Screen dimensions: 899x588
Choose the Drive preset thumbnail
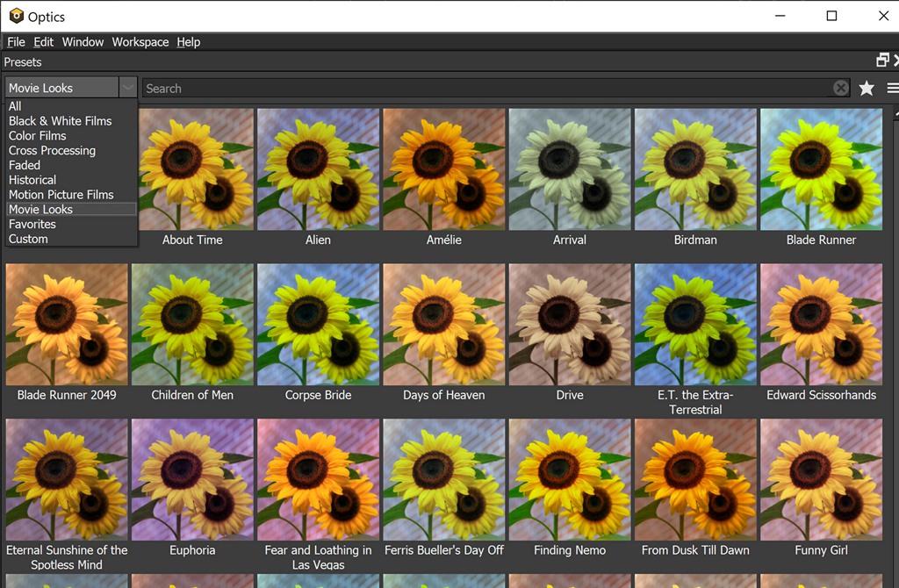[x=570, y=325]
